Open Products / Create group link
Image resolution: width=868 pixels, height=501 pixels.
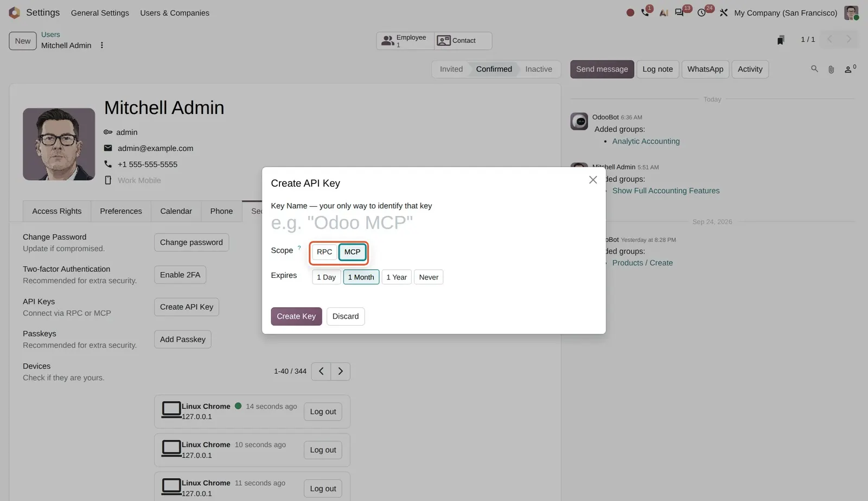tap(642, 263)
